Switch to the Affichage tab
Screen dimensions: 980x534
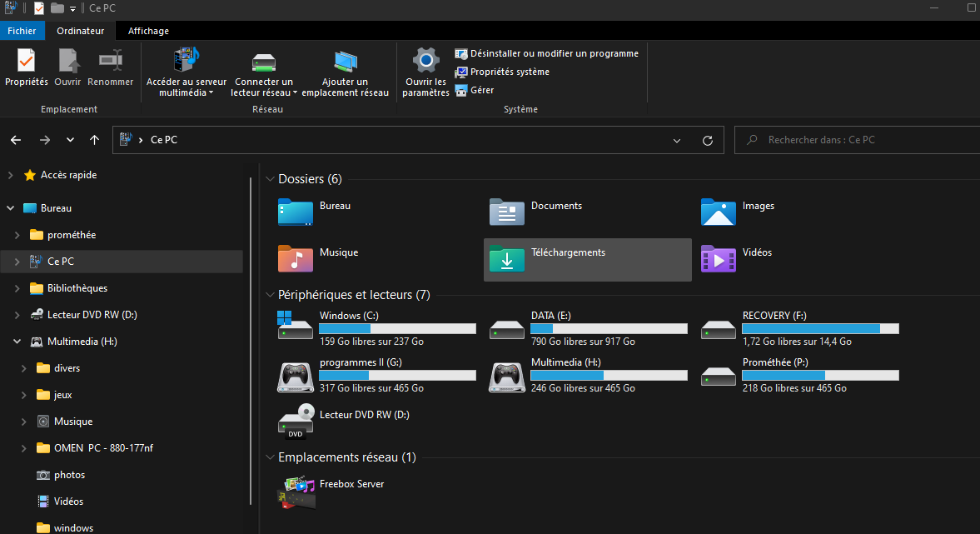click(x=148, y=31)
